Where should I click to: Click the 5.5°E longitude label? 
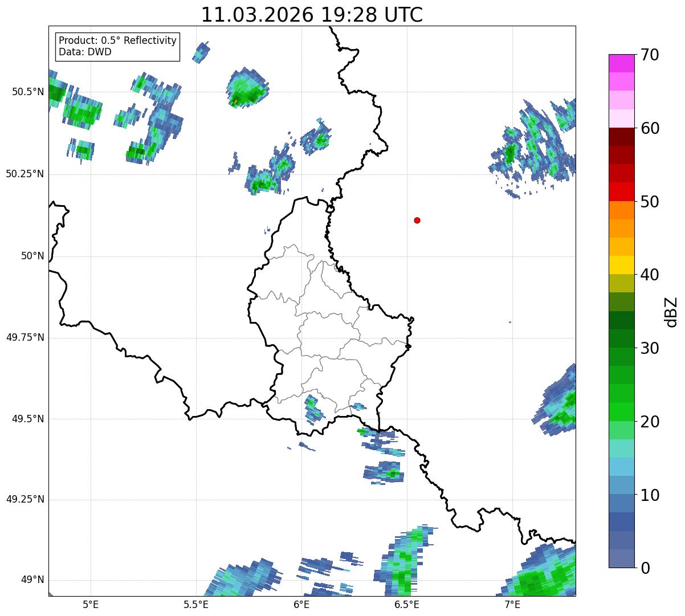point(196,604)
